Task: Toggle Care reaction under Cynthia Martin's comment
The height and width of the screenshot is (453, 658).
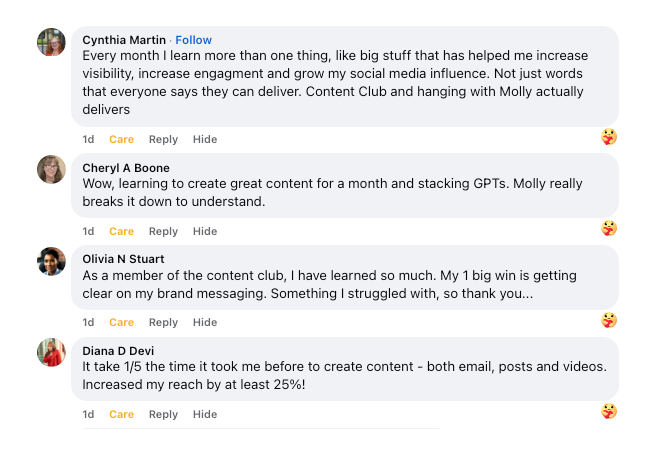Action: [x=121, y=139]
